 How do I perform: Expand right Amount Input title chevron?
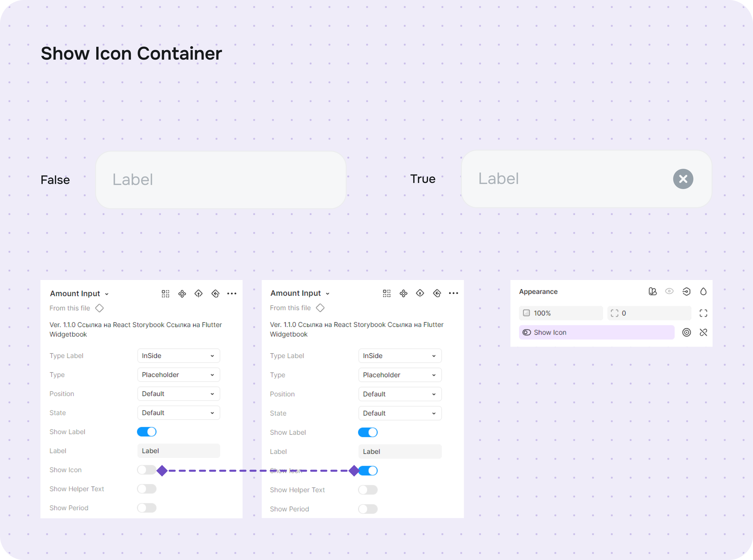[328, 294]
